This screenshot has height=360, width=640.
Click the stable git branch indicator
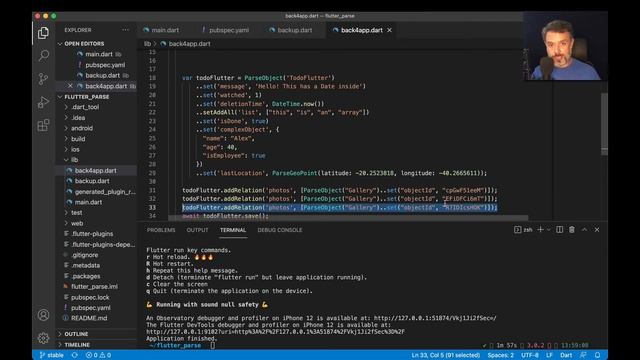52,355
